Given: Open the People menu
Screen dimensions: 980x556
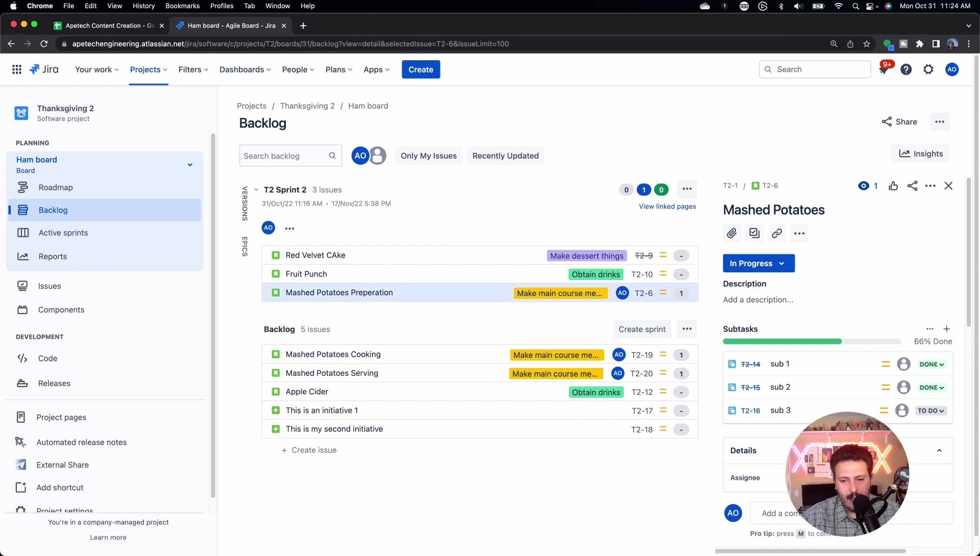Looking at the screenshot, I should [298, 69].
